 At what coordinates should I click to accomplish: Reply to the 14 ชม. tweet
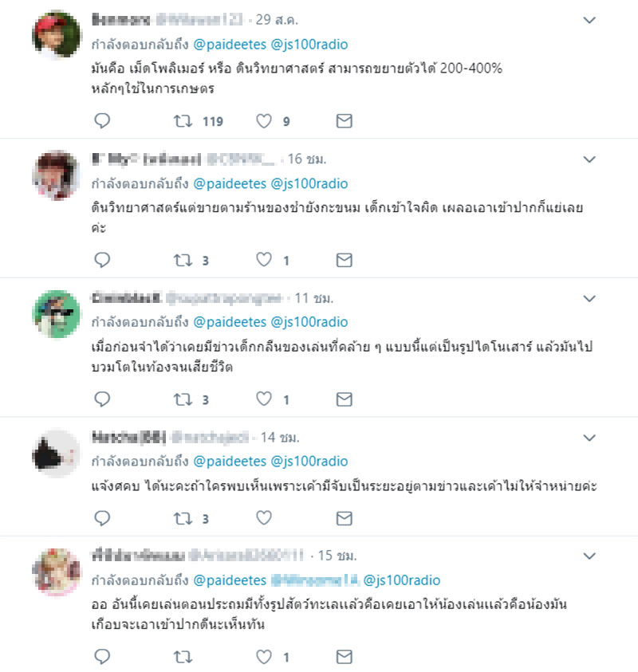coord(102,519)
